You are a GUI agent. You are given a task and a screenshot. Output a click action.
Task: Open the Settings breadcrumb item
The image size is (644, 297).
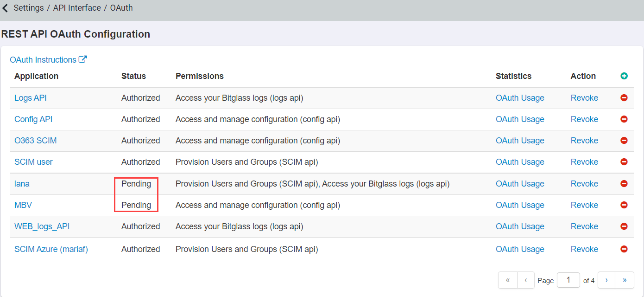point(28,8)
